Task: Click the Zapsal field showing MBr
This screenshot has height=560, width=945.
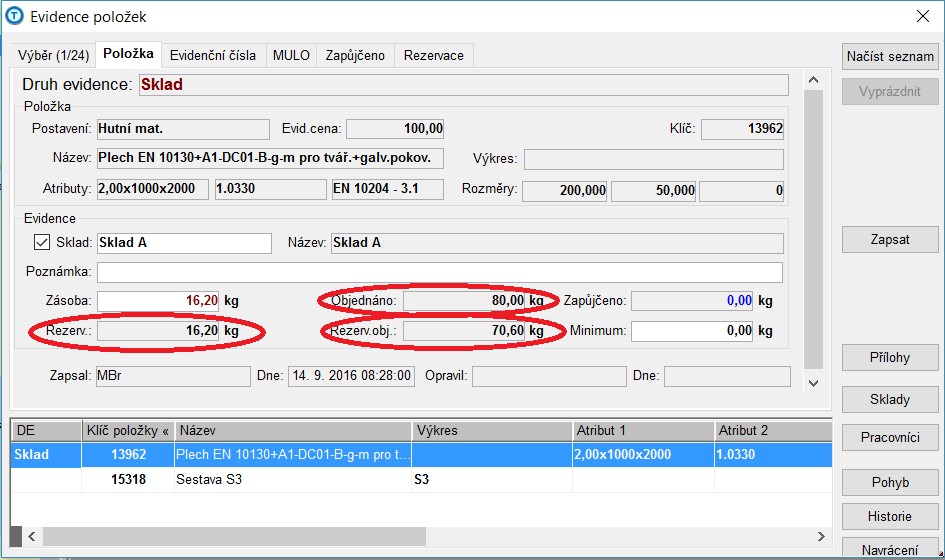Action: point(173,376)
